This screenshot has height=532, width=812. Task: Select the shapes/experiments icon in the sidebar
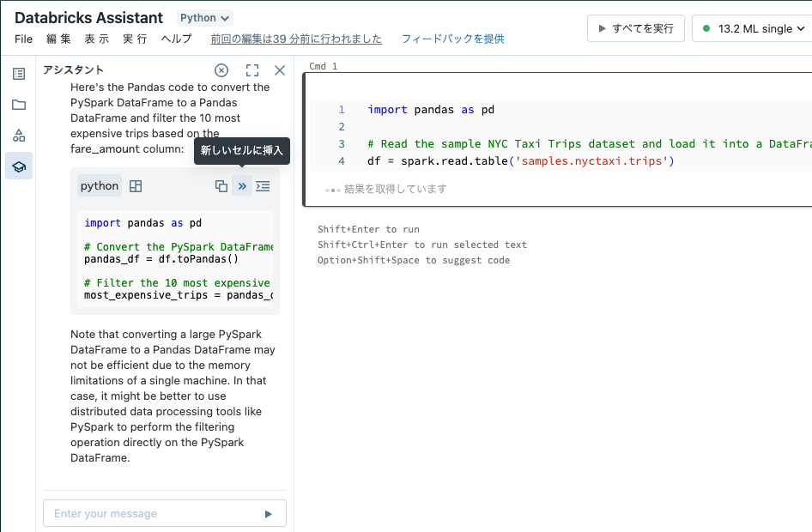click(18, 136)
